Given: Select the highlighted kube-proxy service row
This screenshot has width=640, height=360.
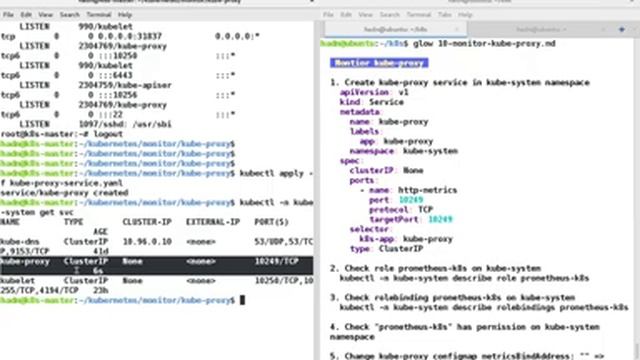Looking at the screenshot, I should [157, 266].
